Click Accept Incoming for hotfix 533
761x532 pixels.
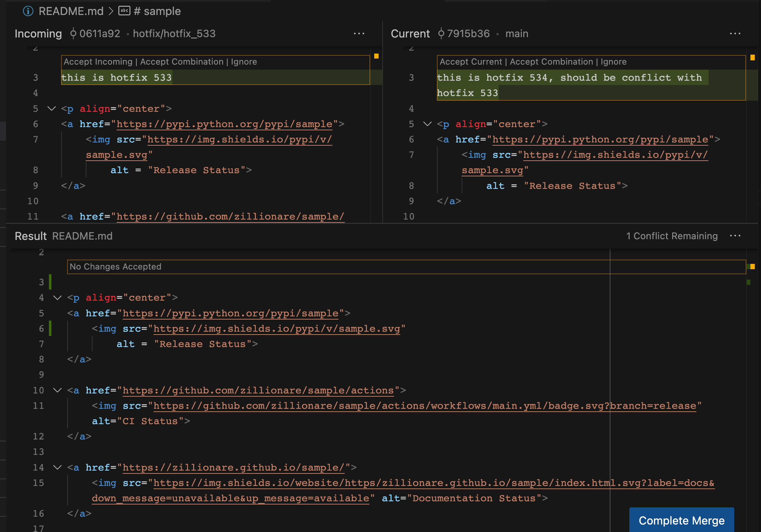click(x=98, y=62)
